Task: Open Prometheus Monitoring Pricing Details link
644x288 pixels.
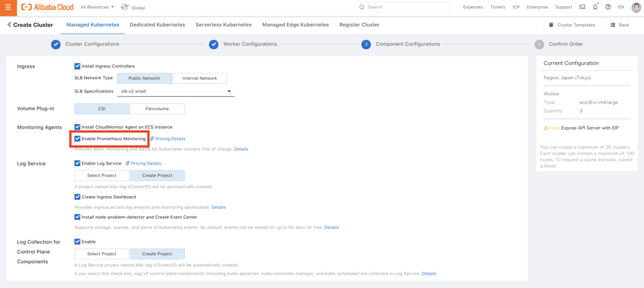Action: [x=170, y=139]
